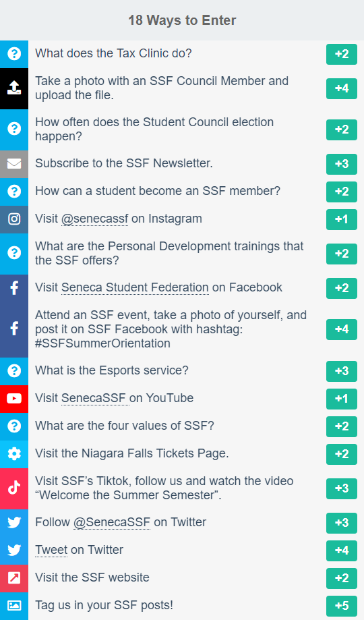Click the +5 button for Tag us posts

[342, 606]
